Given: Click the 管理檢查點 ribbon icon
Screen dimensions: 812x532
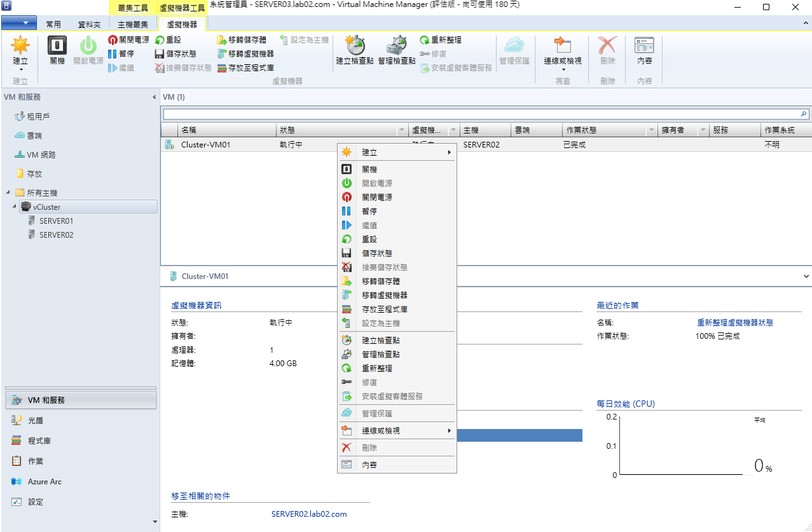Looking at the screenshot, I should coord(396,50).
